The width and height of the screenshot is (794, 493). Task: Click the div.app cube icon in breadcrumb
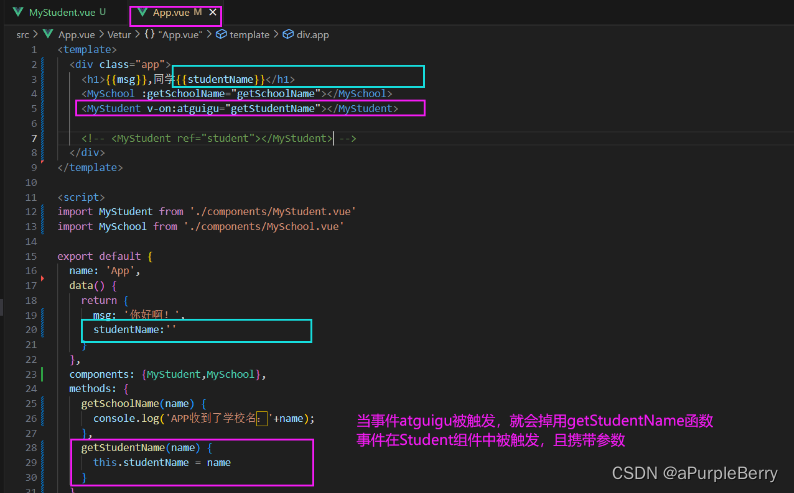click(288, 34)
